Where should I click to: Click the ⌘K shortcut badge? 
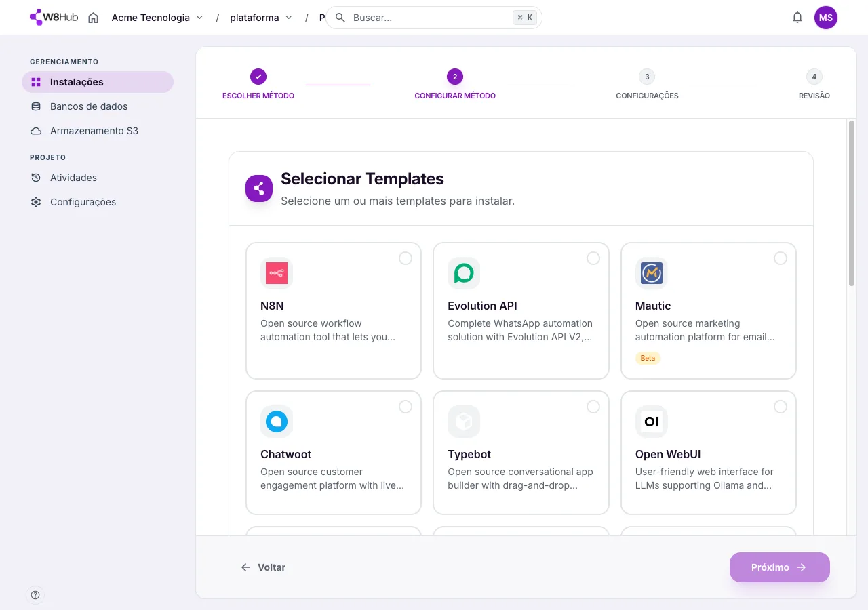524,18
